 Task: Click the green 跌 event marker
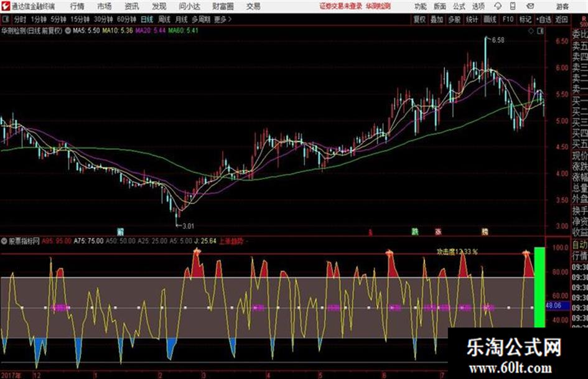pyautogui.click(x=414, y=232)
